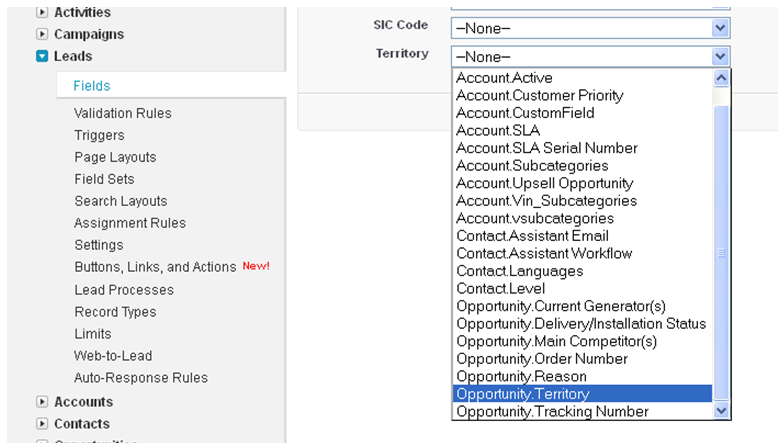Go to Page Layouts settings

[x=115, y=158]
